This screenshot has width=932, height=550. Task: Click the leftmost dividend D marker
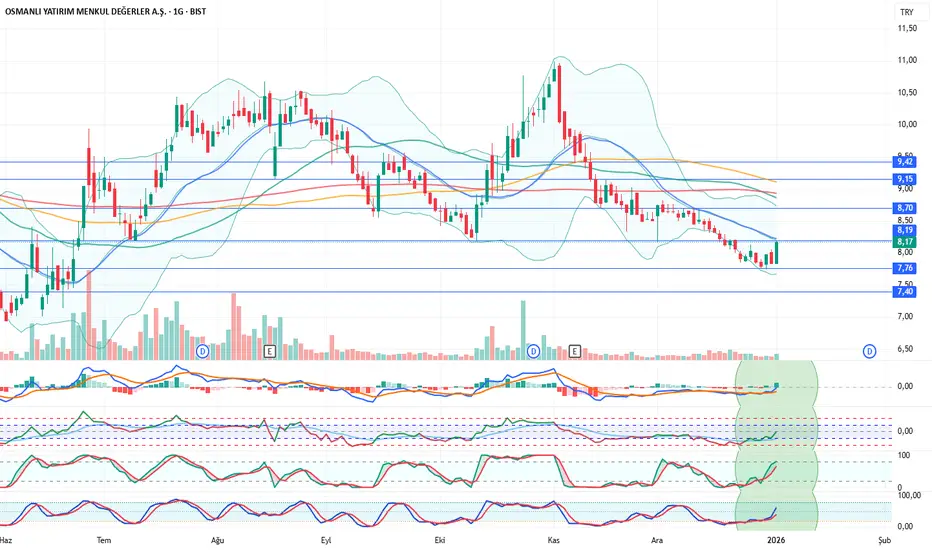203,351
